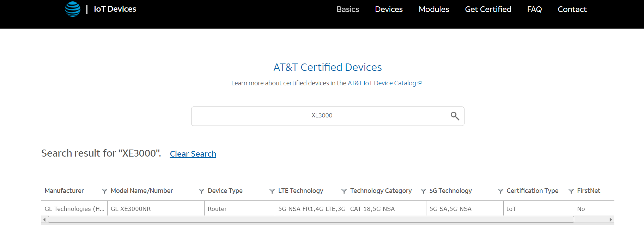Click the AT&T globe logo
Image resolution: width=644 pixels, height=225 pixels.
(x=73, y=9)
